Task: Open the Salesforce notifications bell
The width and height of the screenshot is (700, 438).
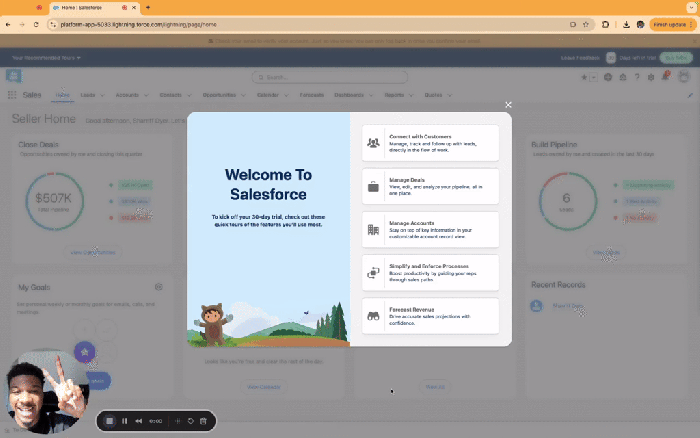Action: point(666,76)
